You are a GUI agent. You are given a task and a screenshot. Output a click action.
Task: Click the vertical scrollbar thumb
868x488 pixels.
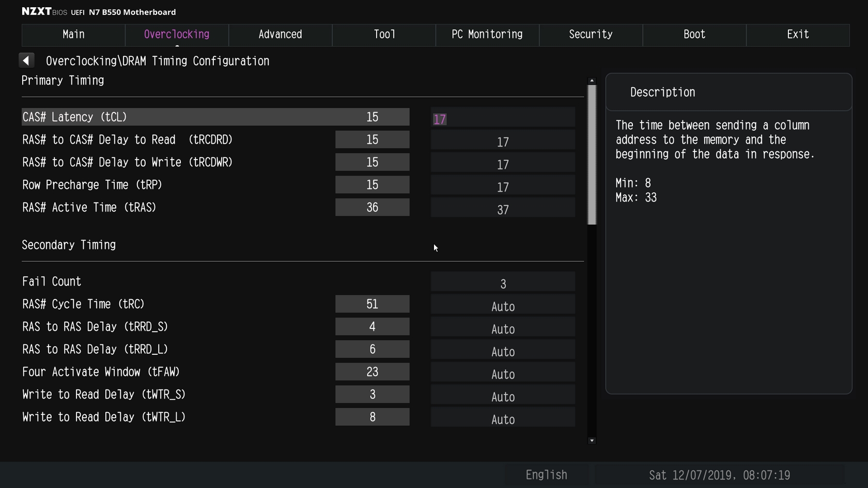[x=592, y=155]
